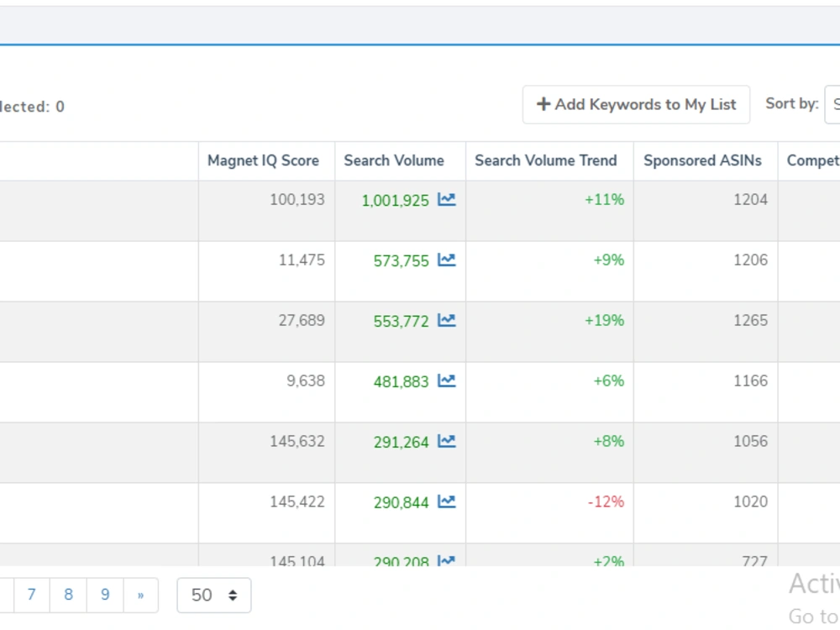Go to page 7
Screen dimensions: 840x630
[32, 596]
